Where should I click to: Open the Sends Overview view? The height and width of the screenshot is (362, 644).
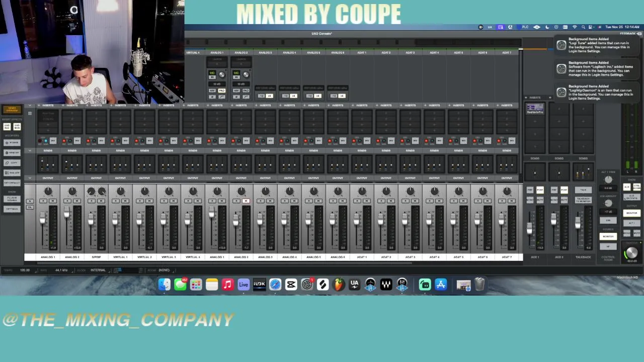click(x=12, y=109)
